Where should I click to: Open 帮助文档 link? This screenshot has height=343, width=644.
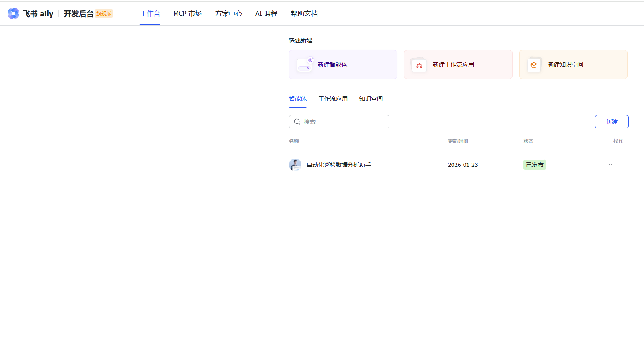(304, 14)
